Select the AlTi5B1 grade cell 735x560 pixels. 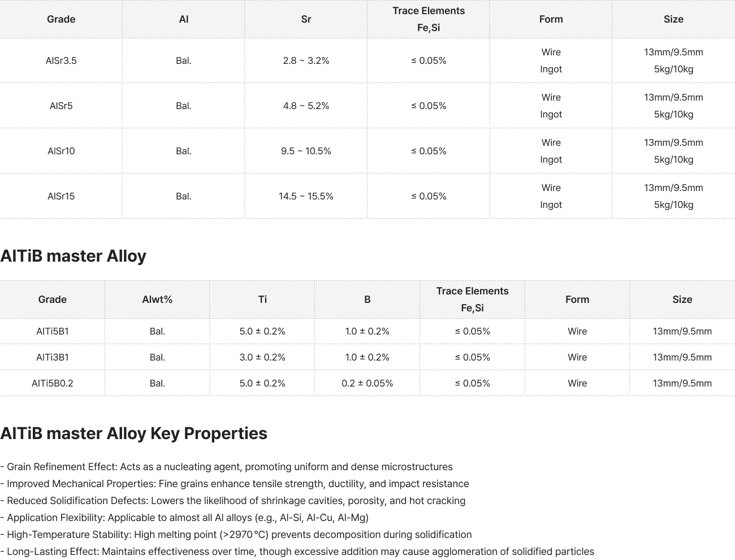[x=53, y=331]
